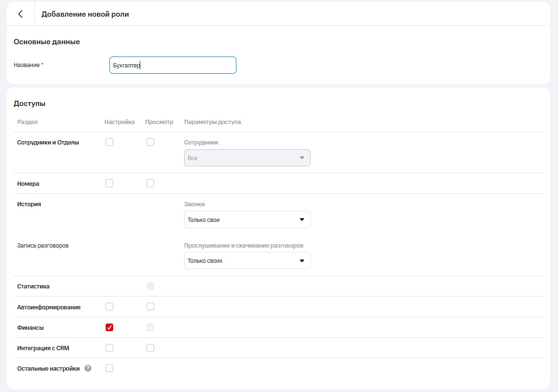Tick Просмотр for Интеграция с CRM
This screenshot has width=558, height=392.
(x=150, y=348)
